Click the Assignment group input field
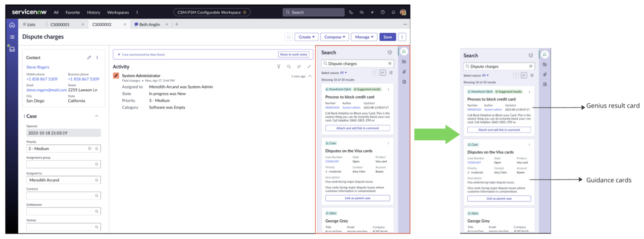 63,164
